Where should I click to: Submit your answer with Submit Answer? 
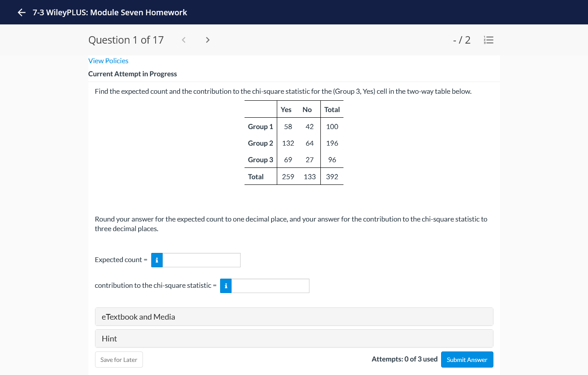click(467, 359)
